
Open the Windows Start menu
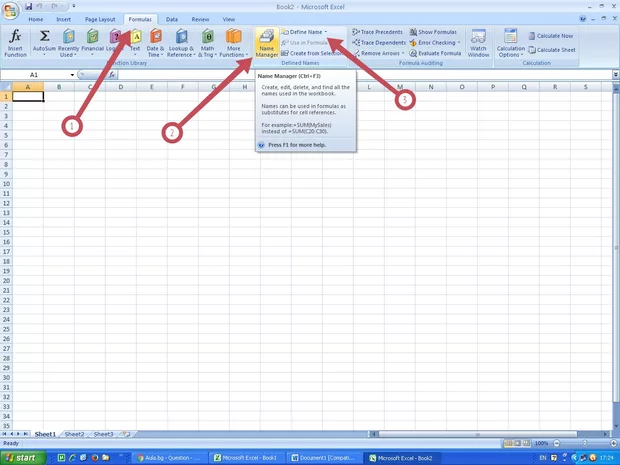click(22, 458)
